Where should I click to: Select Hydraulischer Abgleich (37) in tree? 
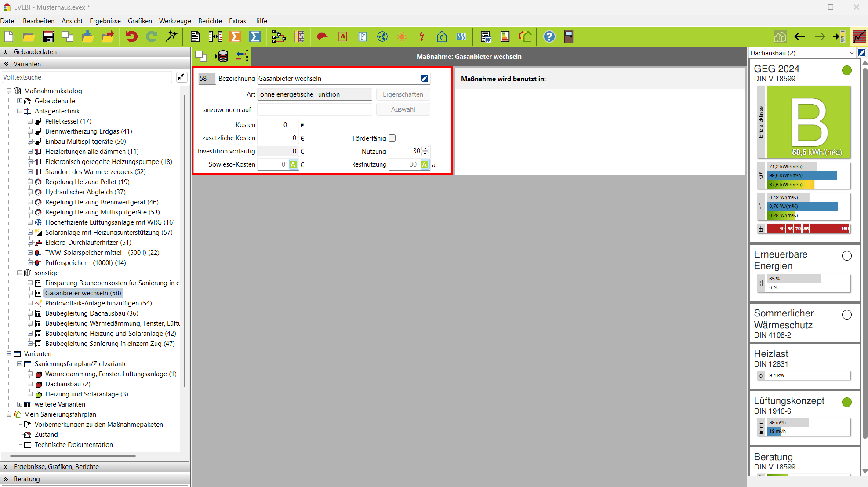click(x=85, y=192)
